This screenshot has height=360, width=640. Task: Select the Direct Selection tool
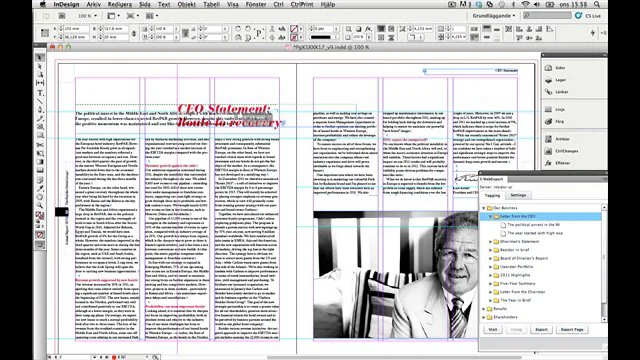pyautogui.click(x=40, y=66)
